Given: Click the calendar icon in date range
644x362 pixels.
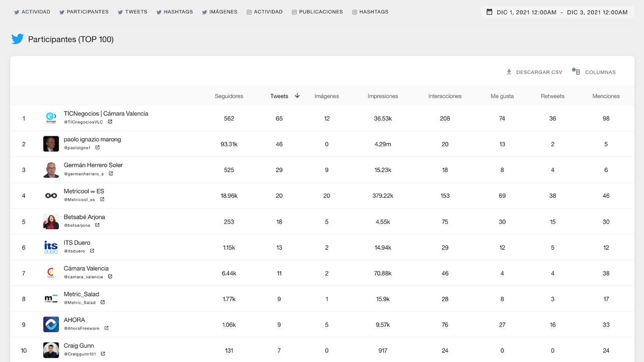Looking at the screenshot, I should 489,12.
